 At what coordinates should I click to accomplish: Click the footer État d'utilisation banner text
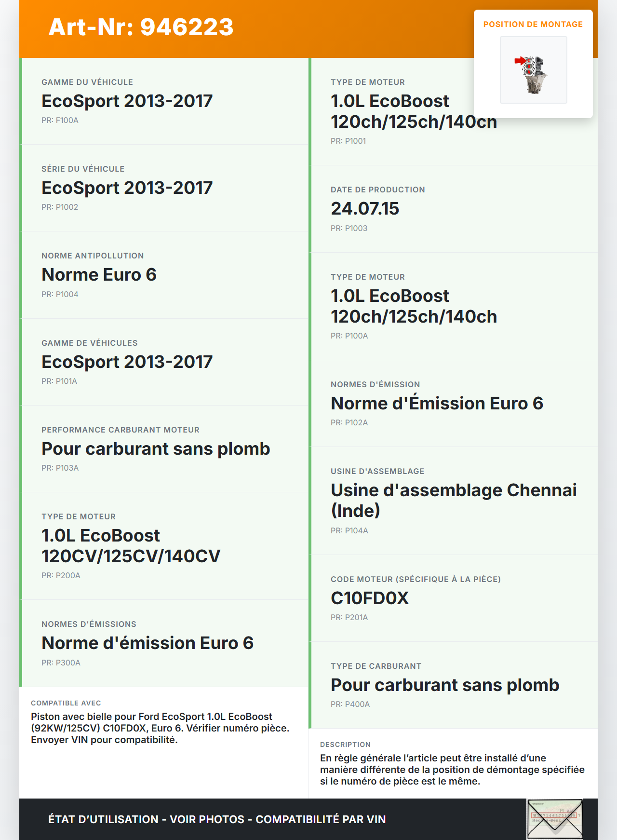point(217,819)
